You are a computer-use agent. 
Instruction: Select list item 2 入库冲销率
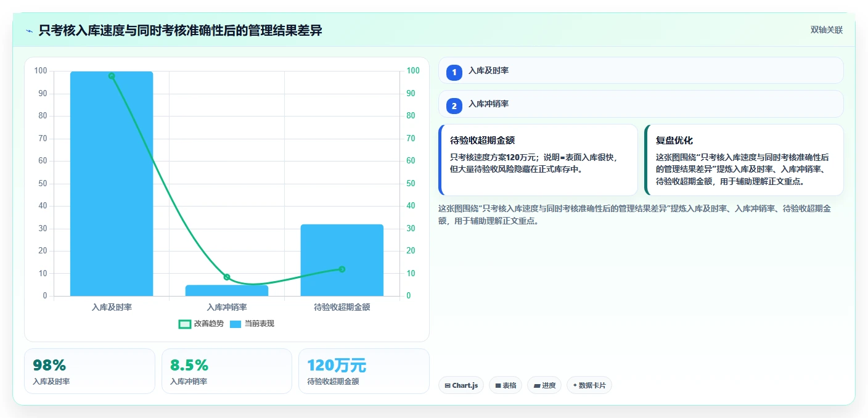(641, 104)
